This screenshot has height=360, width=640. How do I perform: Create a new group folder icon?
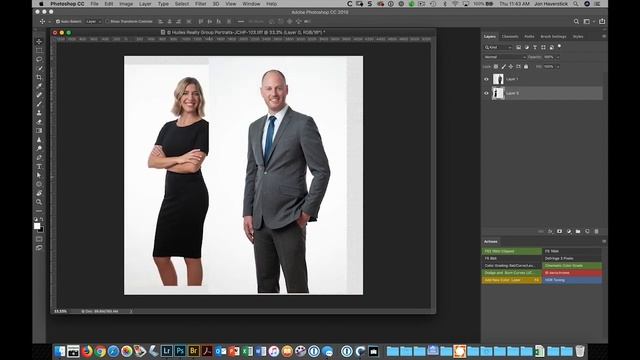[578, 231]
